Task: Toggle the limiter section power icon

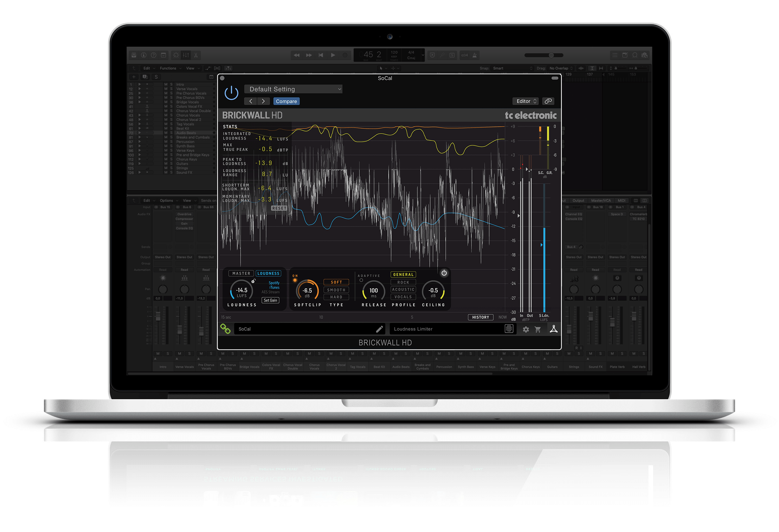Action: 444,273
